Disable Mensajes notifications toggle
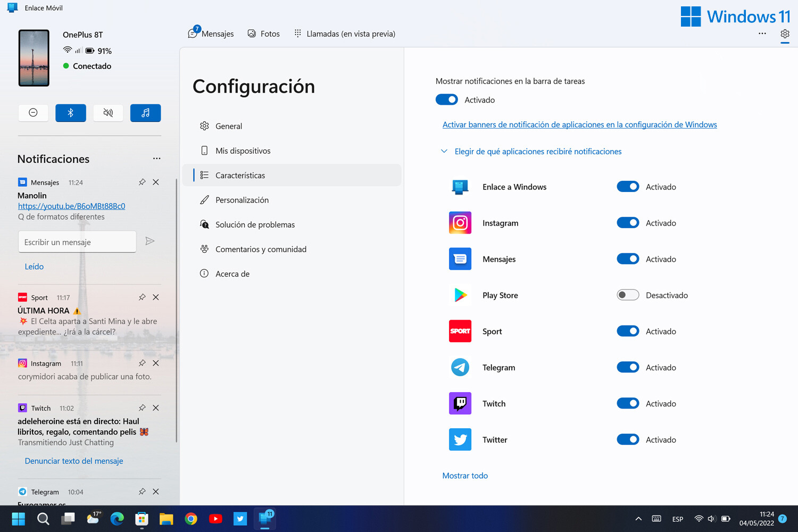The height and width of the screenshot is (532, 798). [628, 259]
